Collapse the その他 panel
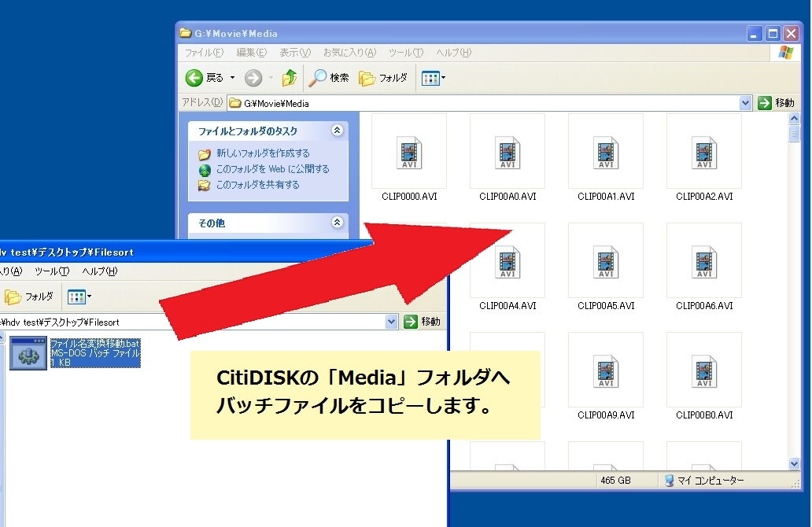Image resolution: width=812 pixels, height=527 pixels. pyautogui.click(x=337, y=223)
